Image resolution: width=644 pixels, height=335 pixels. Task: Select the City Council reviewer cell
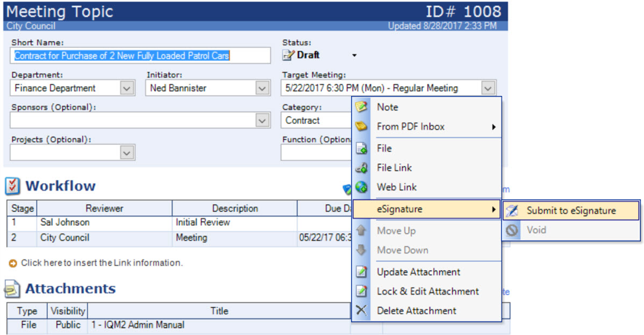[104, 238]
